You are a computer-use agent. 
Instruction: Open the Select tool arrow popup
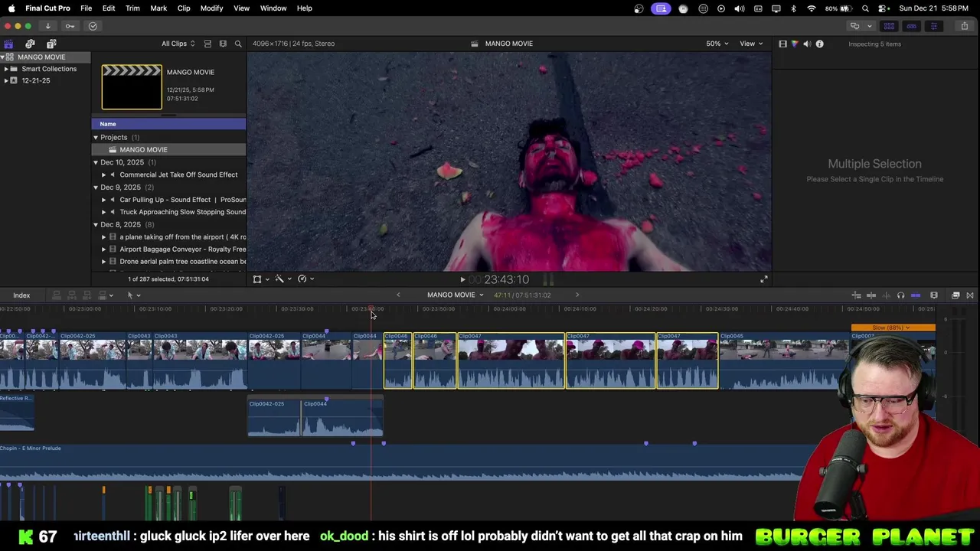click(133, 295)
